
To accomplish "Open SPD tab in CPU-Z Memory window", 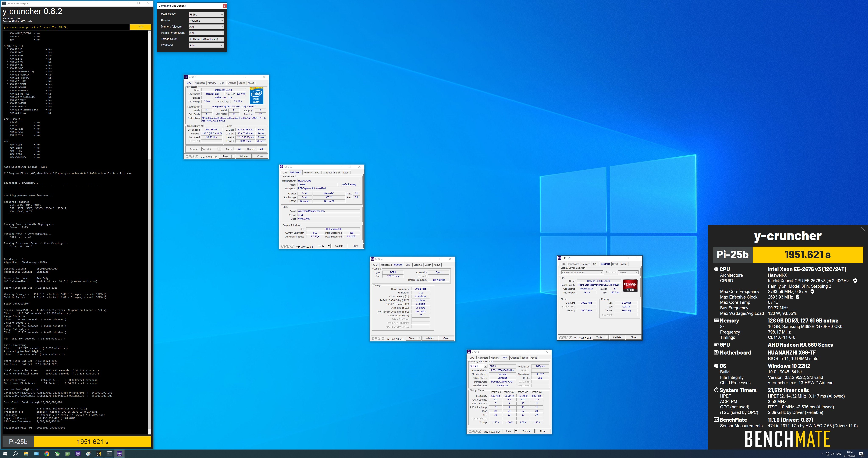I will pyautogui.click(x=408, y=265).
